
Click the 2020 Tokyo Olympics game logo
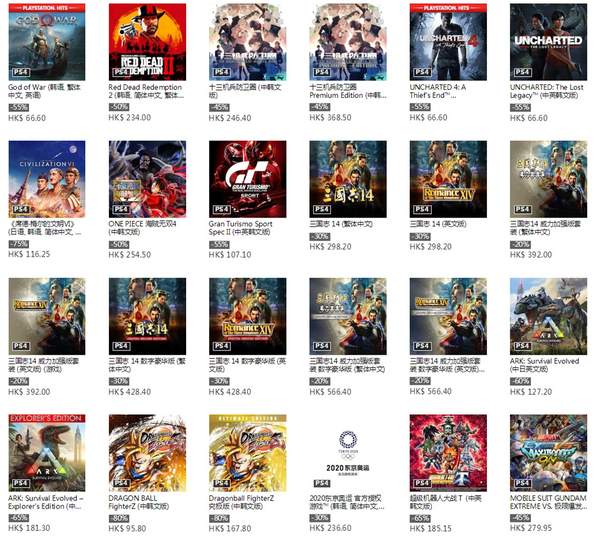coord(348,453)
